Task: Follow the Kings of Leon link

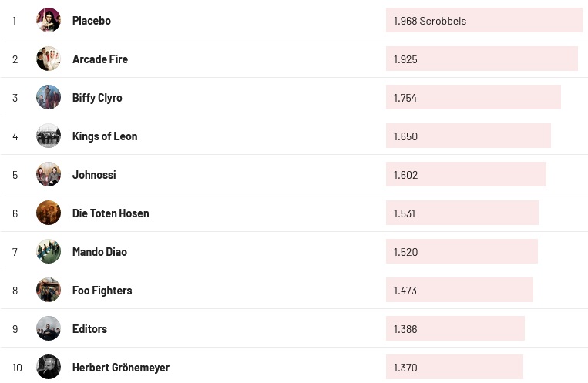Action: (x=105, y=136)
